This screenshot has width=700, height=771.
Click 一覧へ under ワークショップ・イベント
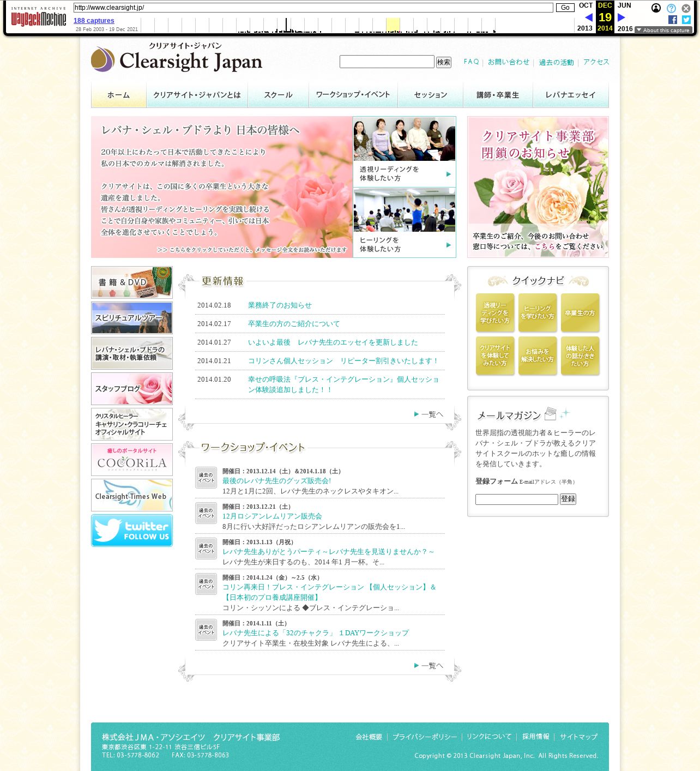[429, 666]
